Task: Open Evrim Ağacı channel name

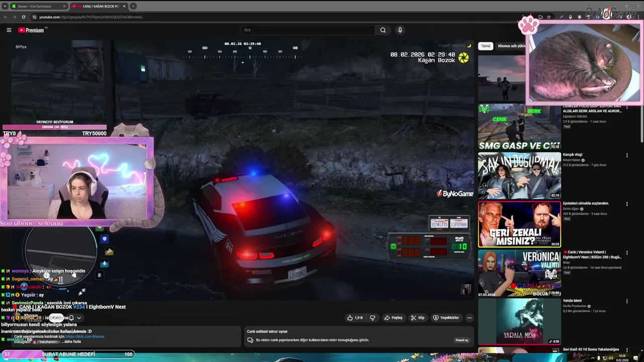Action: tap(571, 209)
